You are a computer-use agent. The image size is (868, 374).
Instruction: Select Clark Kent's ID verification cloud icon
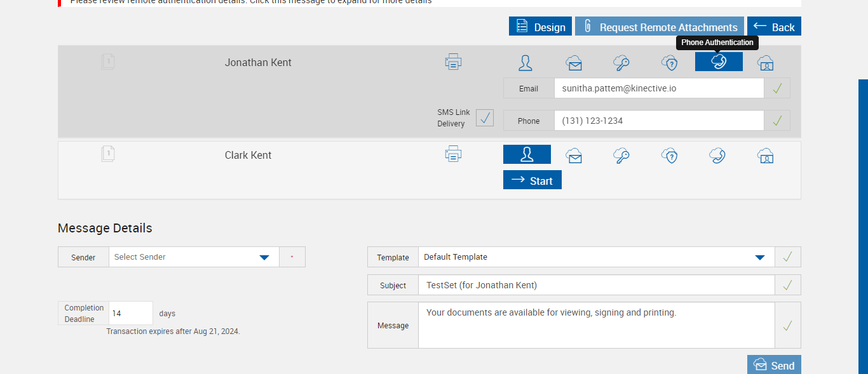tap(766, 155)
